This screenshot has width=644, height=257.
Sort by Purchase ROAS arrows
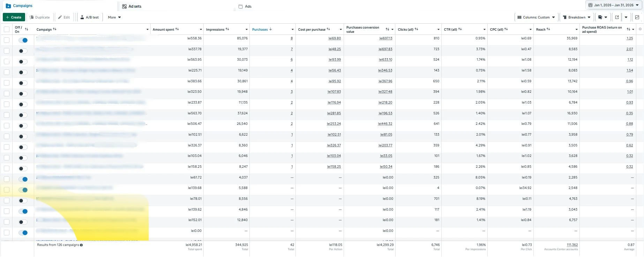click(x=628, y=29)
